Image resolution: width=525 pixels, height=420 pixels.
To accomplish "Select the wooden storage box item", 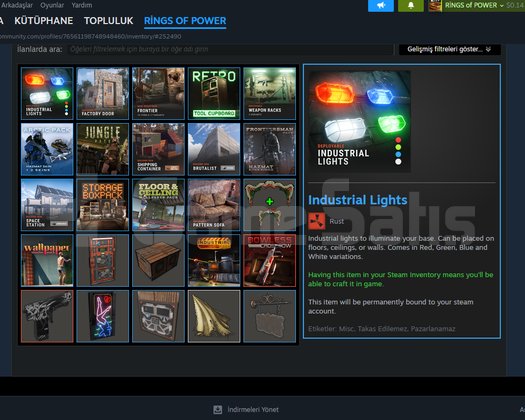I will point(158,260).
